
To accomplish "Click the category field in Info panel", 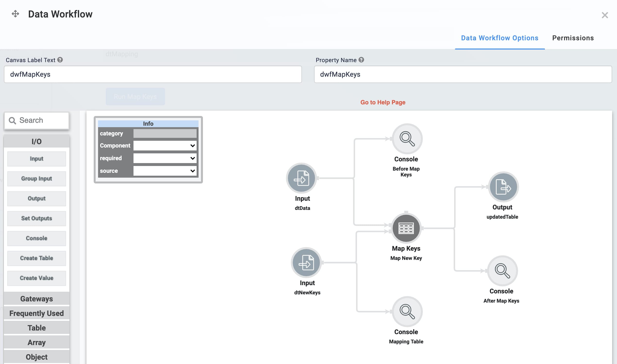I will [165, 133].
